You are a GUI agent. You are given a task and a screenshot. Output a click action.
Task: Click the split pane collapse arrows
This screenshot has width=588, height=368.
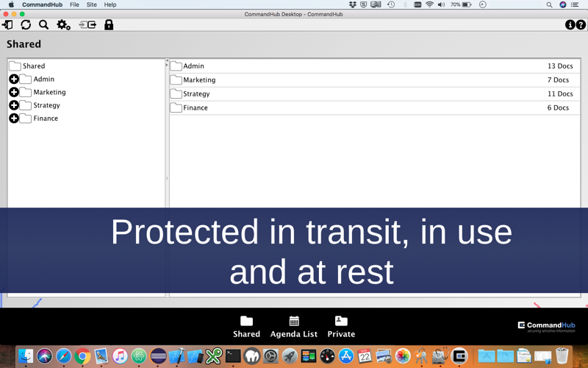point(167,63)
